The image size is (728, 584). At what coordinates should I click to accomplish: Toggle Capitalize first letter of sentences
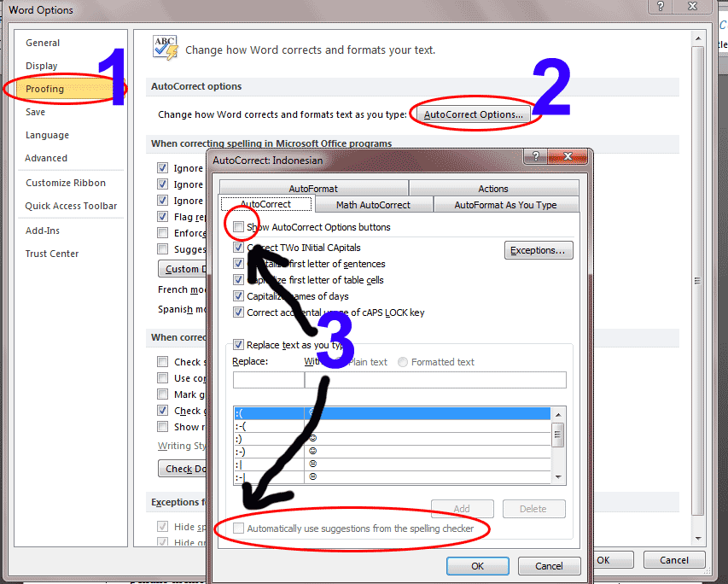tap(238, 264)
